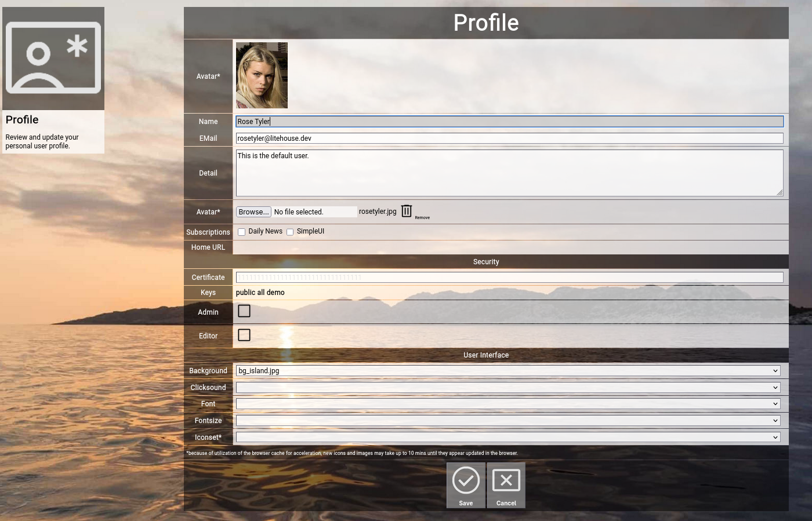Click the Detail textarea resize handle
Screen dimensions: 812x521
[x=780, y=193]
